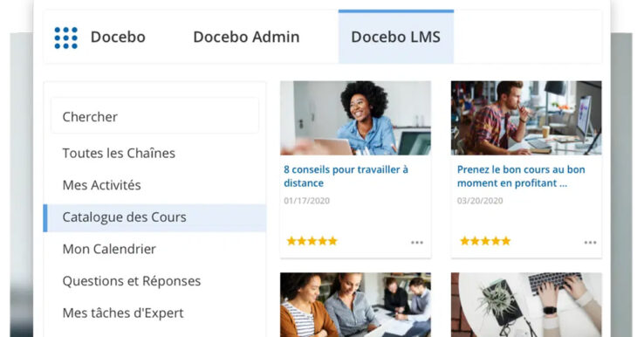Screen dimensions: 644x337
Task: Switch to the Docebo Admin tab
Action: (x=246, y=37)
